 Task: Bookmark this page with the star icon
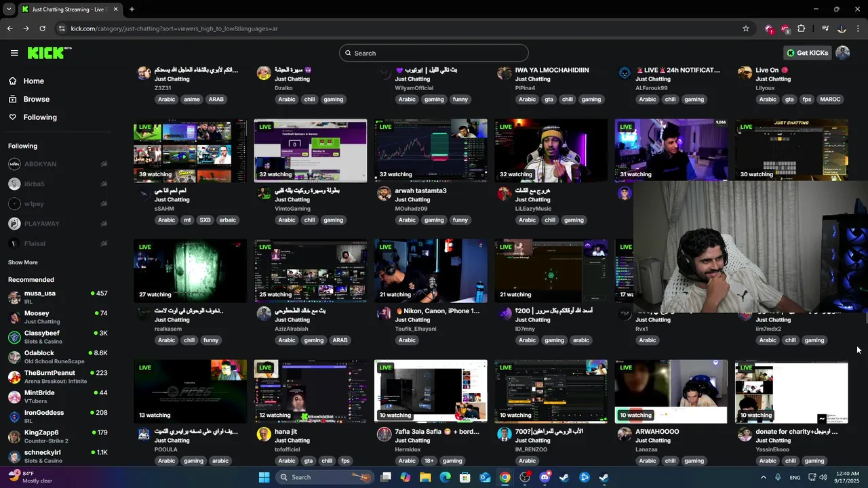click(x=746, y=28)
